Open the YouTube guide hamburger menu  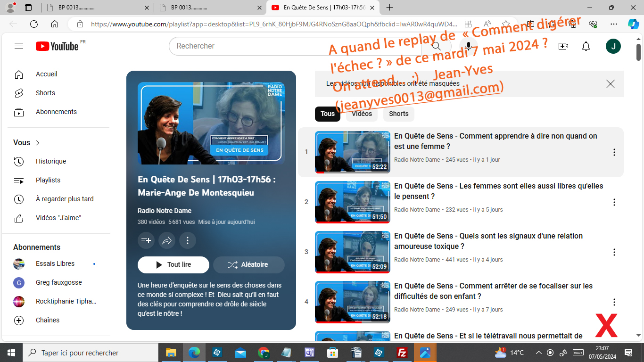pyautogui.click(x=19, y=46)
